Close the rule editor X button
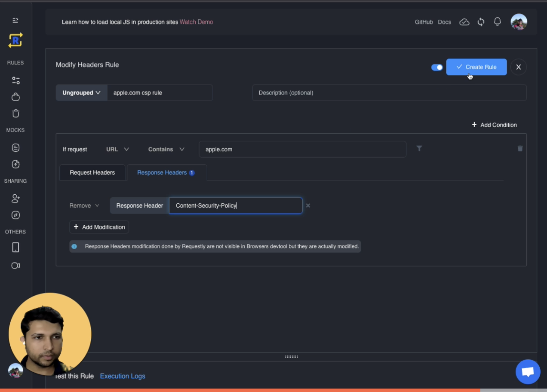This screenshot has width=547, height=392. coord(519,67)
